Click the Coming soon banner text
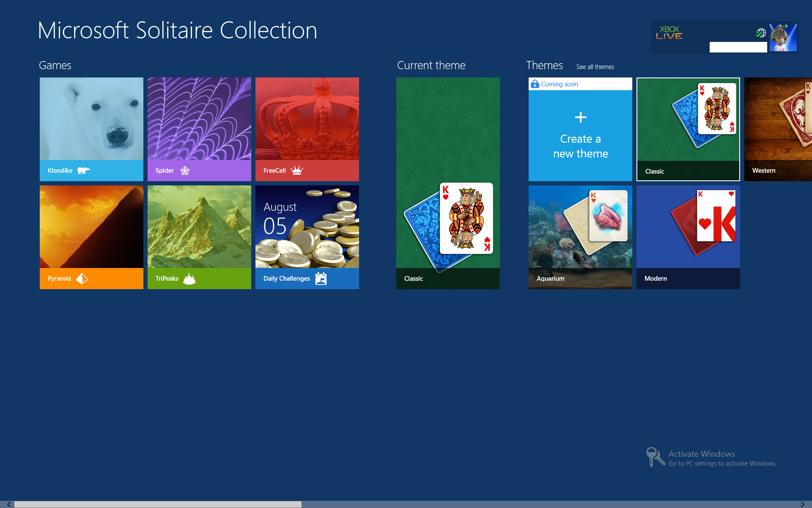The image size is (812, 508). pos(560,84)
